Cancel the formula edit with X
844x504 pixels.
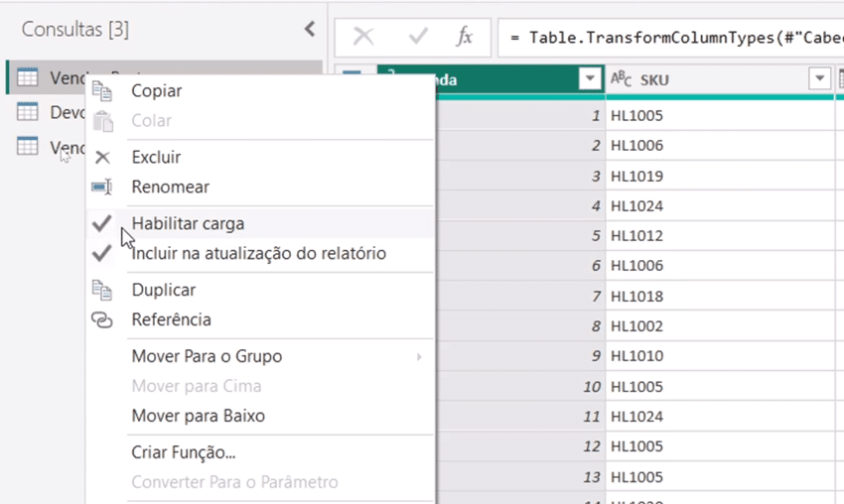[363, 37]
